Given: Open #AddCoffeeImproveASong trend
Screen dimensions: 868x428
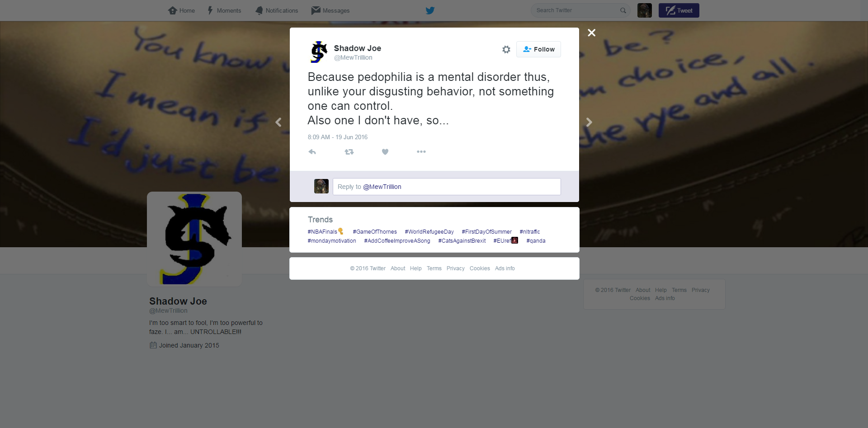Looking at the screenshot, I should tap(397, 241).
